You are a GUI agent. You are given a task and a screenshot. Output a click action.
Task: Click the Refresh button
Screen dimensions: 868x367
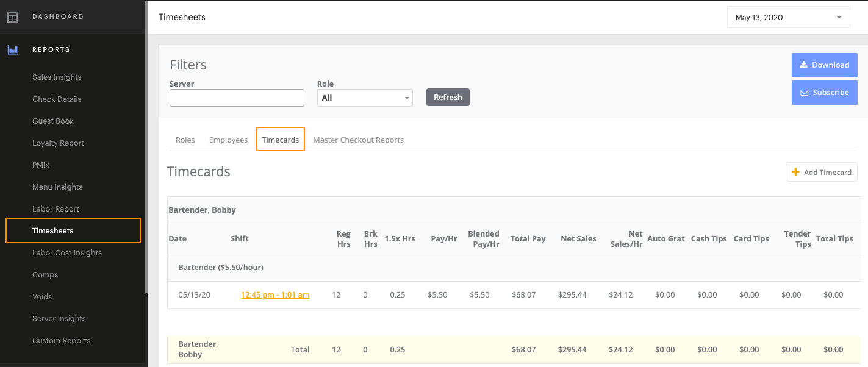448,97
